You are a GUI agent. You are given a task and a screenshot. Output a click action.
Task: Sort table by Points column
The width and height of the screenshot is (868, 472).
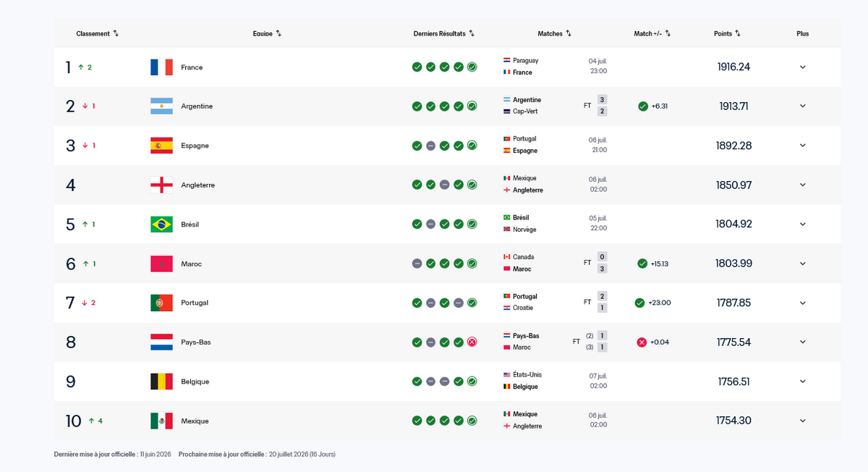point(727,33)
